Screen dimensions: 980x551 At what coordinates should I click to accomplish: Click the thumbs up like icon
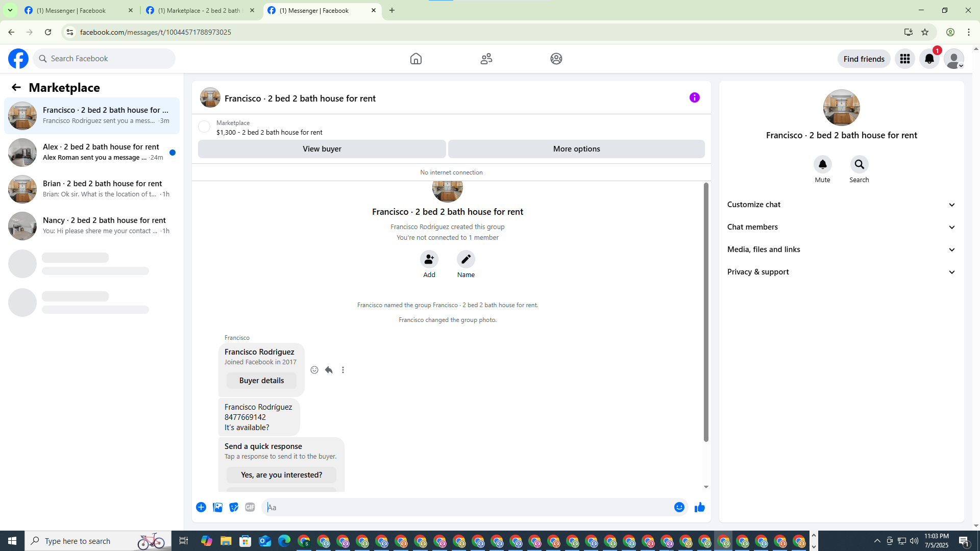pyautogui.click(x=699, y=507)
